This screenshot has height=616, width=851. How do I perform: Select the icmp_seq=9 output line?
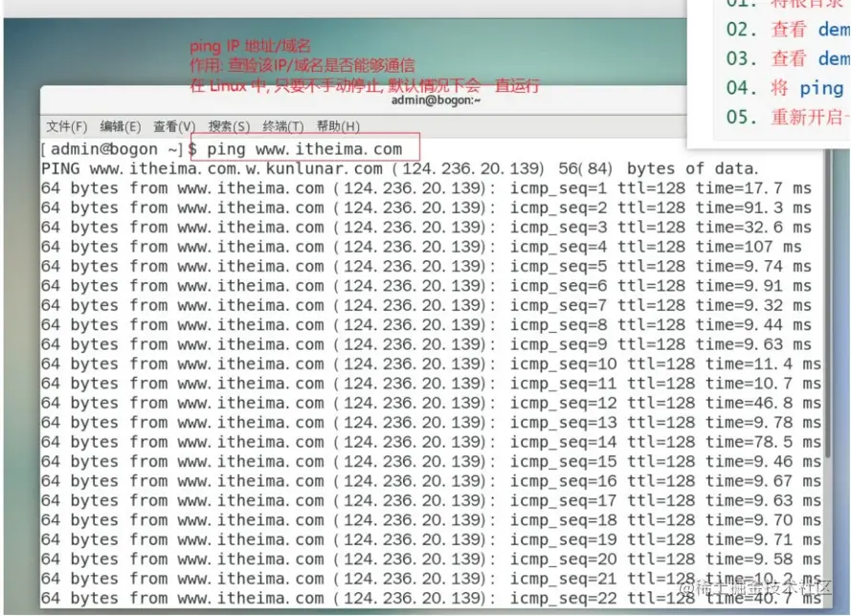tap(426, 344)
